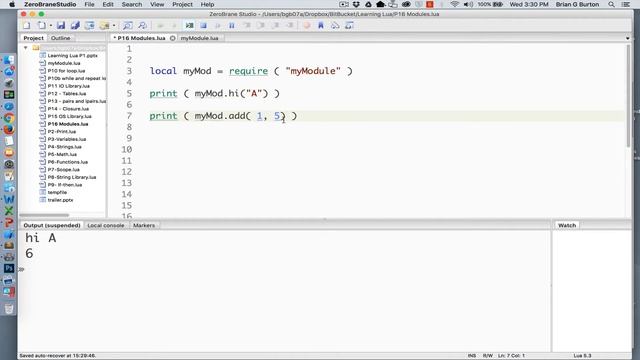The height and width of the screenshot is (360, 640).
Task: Open the Find tool
Action: pyautogui.click(x=128, y=26)
